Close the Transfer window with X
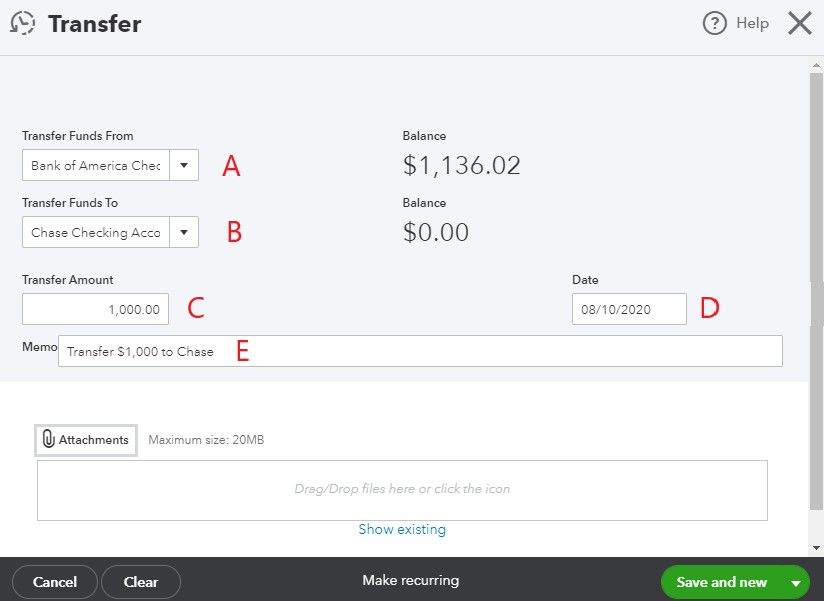 tap(799, 24)
